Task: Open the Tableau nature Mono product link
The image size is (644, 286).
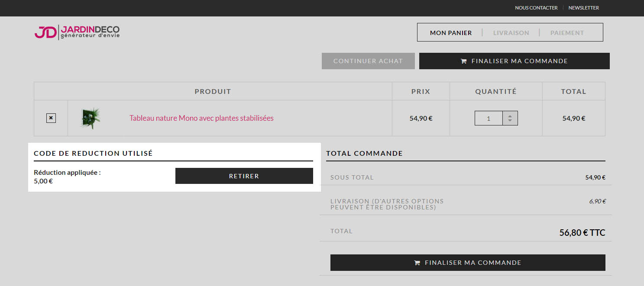Action: tap(201, 118)
